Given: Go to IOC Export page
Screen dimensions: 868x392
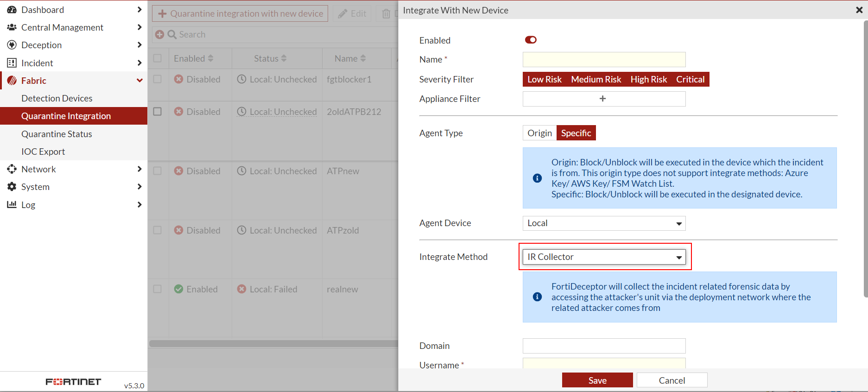Looking at the screenshot, I should (x=43, y=152).
